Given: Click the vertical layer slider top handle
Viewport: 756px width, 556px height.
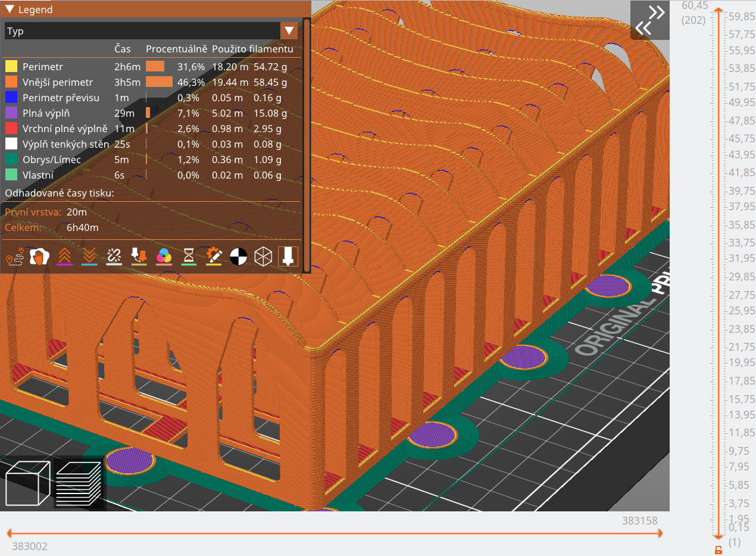Looking at the screenshot, I should click(718, 11).
